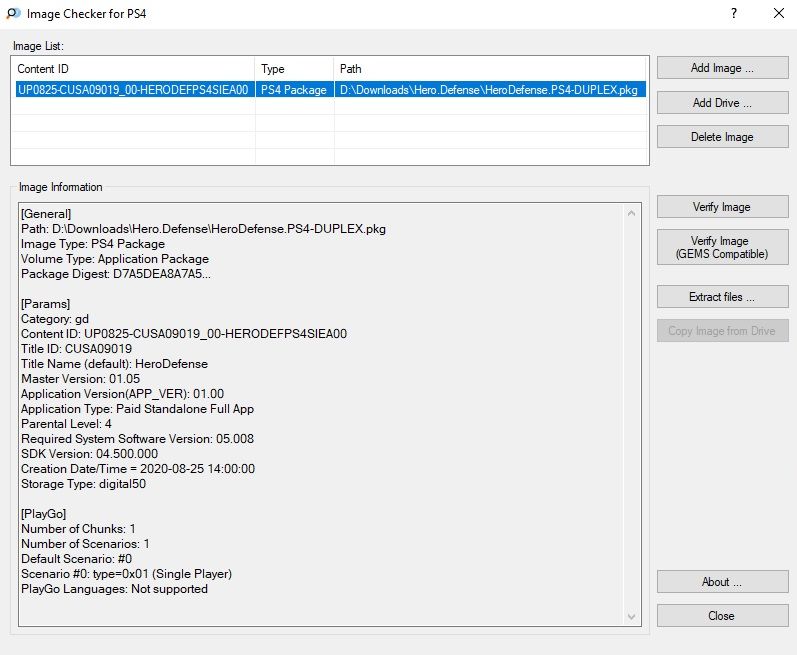The width and height of the screenshot is (797, 655).
Task: Click the Master Version: 01.05 line
Action: point(80,379)
